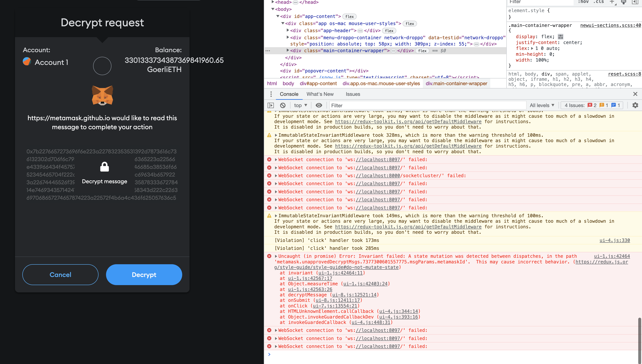Switch to the What's New tab

[x=320, y=94]
